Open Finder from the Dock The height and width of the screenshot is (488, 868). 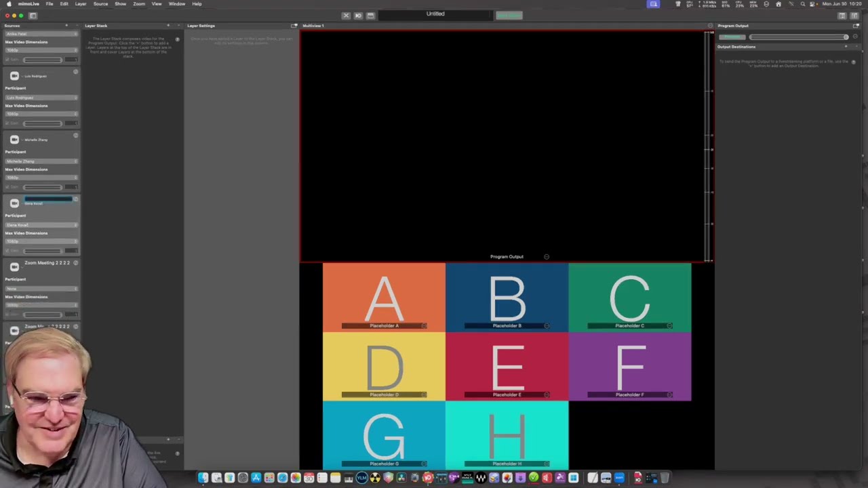[203, 478]
